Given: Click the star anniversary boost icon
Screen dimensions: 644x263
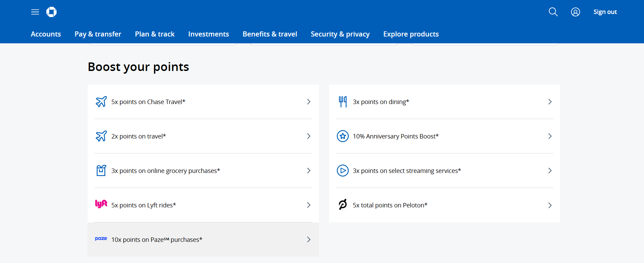Looking at the screenshot, I should point(343,136).
